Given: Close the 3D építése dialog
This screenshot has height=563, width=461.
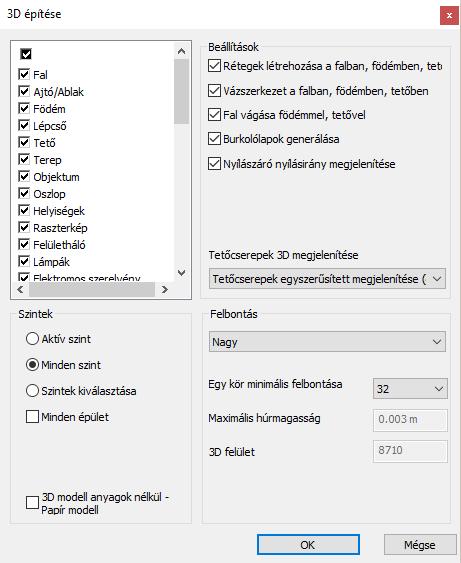Looking at the screenshot, I should point(449,16).
